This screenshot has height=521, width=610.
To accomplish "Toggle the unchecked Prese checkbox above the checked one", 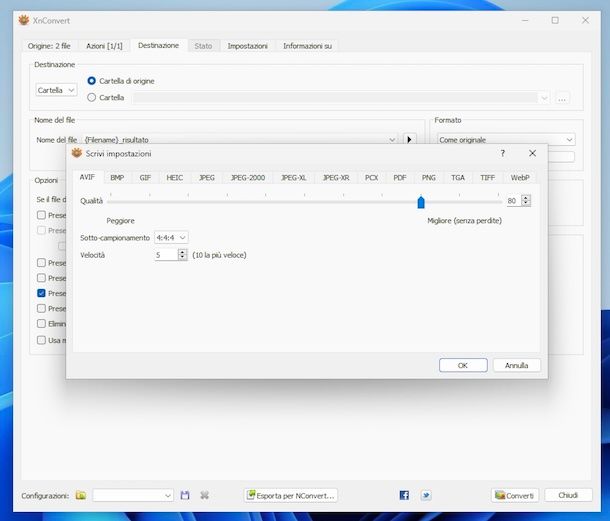I will [x=41, y=278].
